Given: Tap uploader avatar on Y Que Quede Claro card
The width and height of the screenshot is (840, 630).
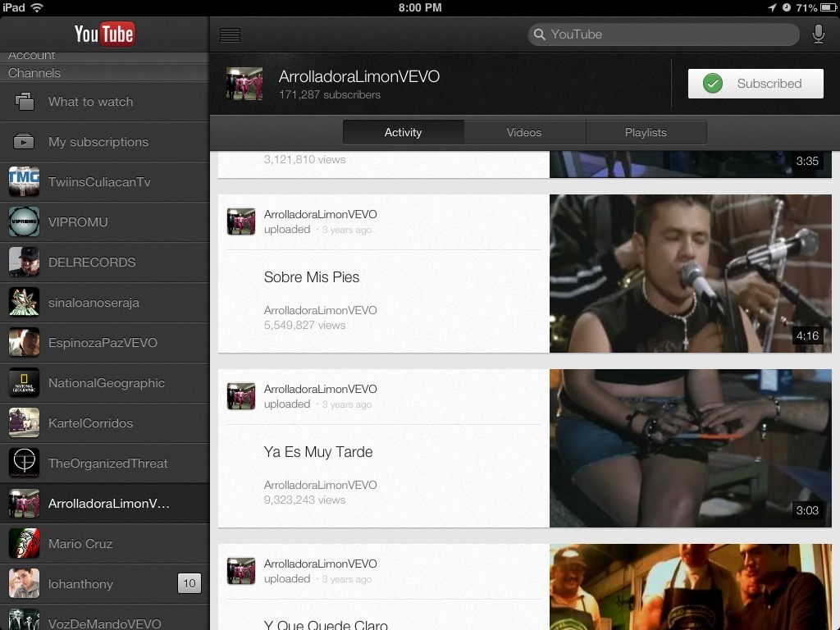Looking at the screenshot, I should 241,571.
